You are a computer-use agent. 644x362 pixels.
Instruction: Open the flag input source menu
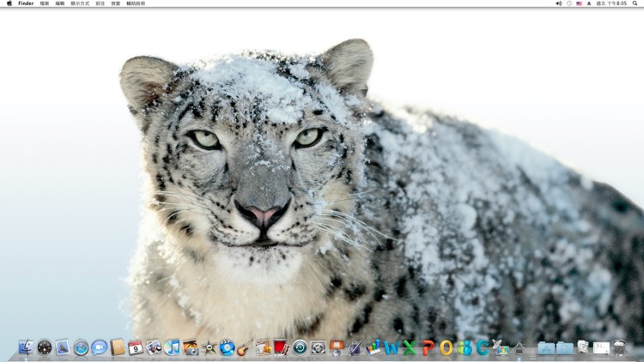(579, 3)
